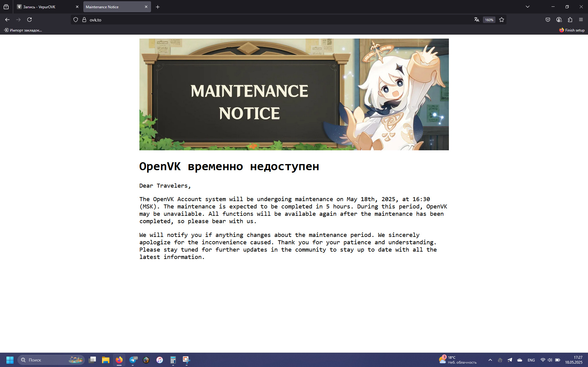Click the Maintenance Notice banner image

tap(294, 94)
